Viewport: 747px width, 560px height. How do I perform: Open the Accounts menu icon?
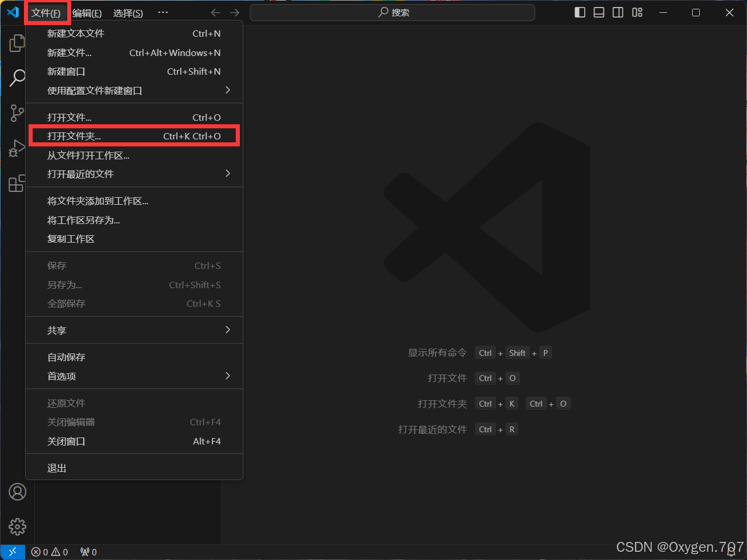coord(18,492)
